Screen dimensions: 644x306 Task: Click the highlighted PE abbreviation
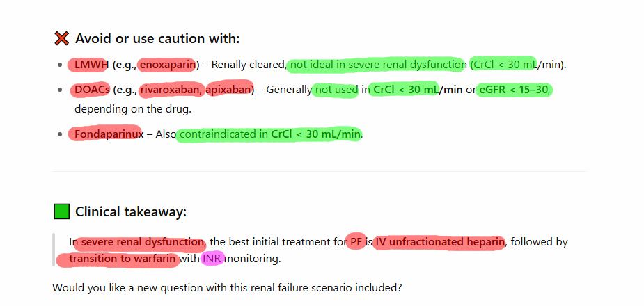(356, 242)
